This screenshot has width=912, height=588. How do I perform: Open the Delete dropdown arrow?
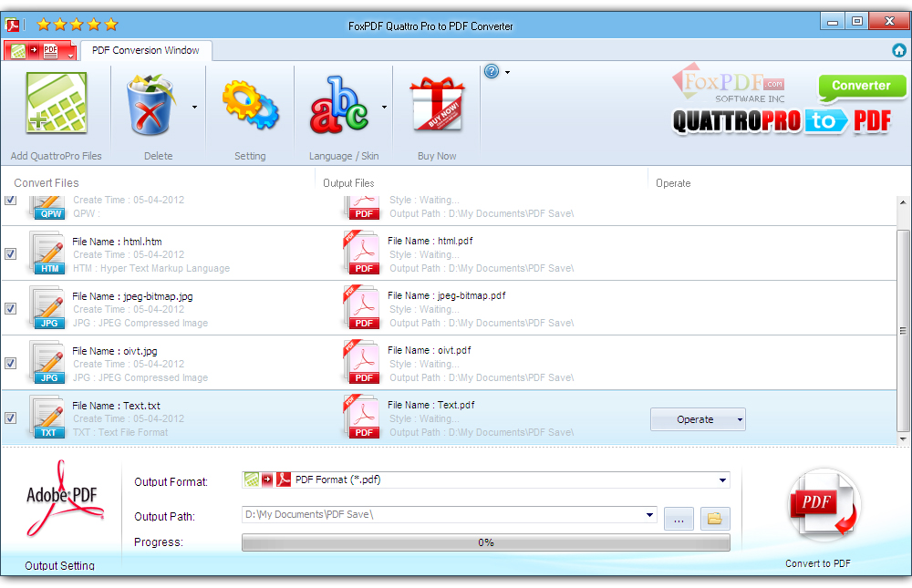[194, 107]
